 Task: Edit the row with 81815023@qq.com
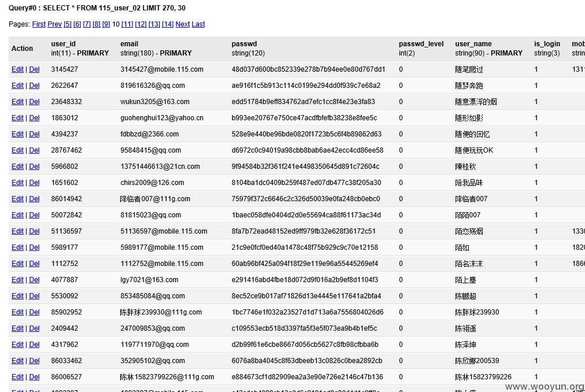pos(17,215)
